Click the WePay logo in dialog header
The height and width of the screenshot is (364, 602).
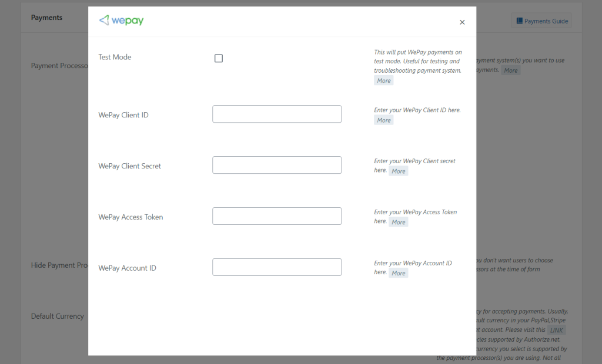tap(121, 21)
